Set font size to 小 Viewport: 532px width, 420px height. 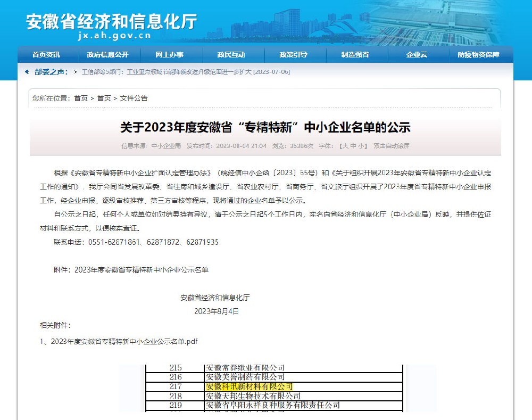click(x=361, y=146)
